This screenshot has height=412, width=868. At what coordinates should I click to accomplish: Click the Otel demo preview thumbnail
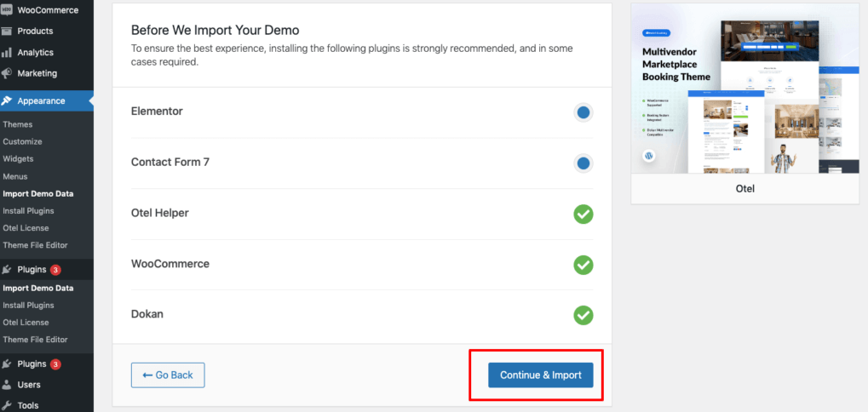(x=745, y=89)
